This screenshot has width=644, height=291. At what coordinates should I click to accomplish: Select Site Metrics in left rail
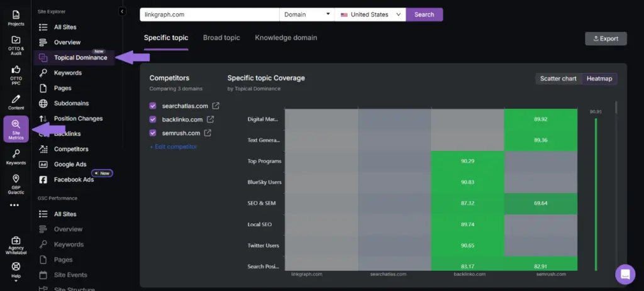coord(16,129)
